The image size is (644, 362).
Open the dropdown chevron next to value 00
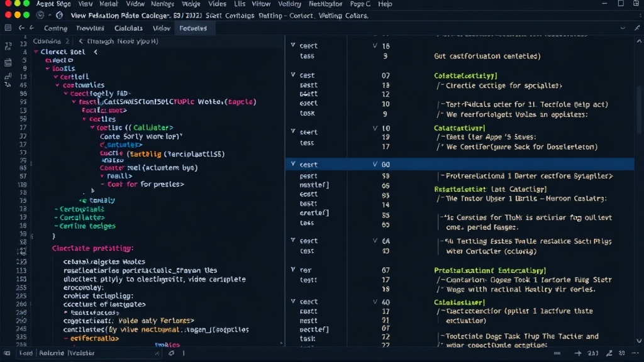(x=375, y=164)
